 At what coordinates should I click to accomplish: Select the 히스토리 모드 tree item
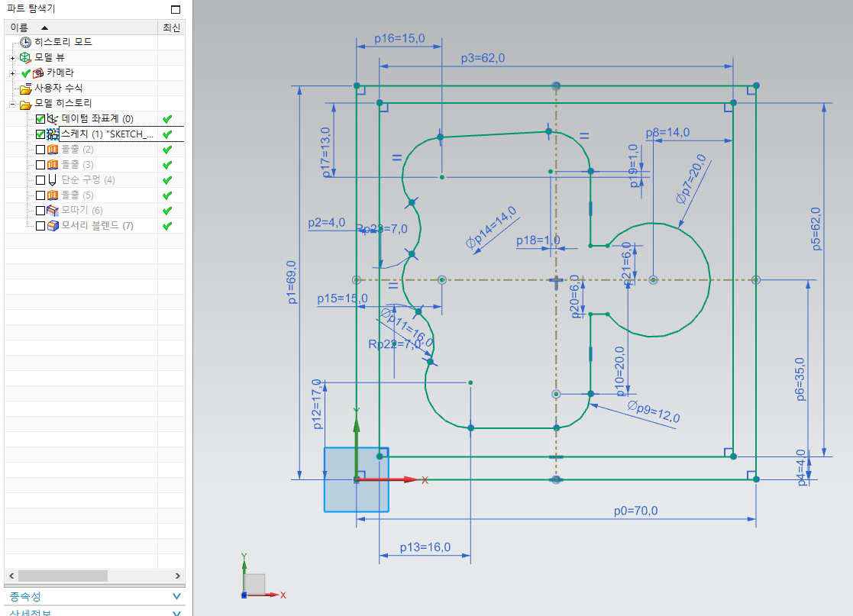[x=63, y=42]
